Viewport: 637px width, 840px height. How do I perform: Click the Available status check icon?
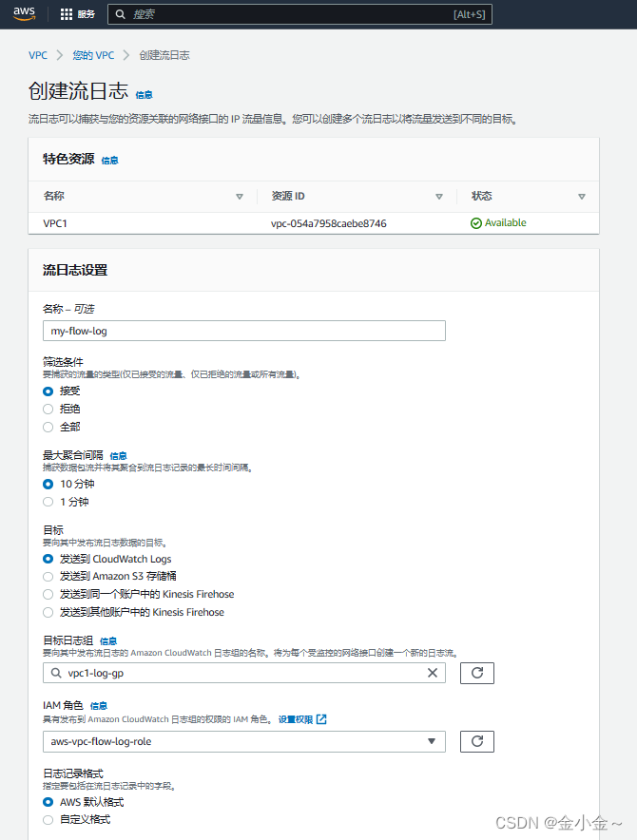(x=475, y=223)
